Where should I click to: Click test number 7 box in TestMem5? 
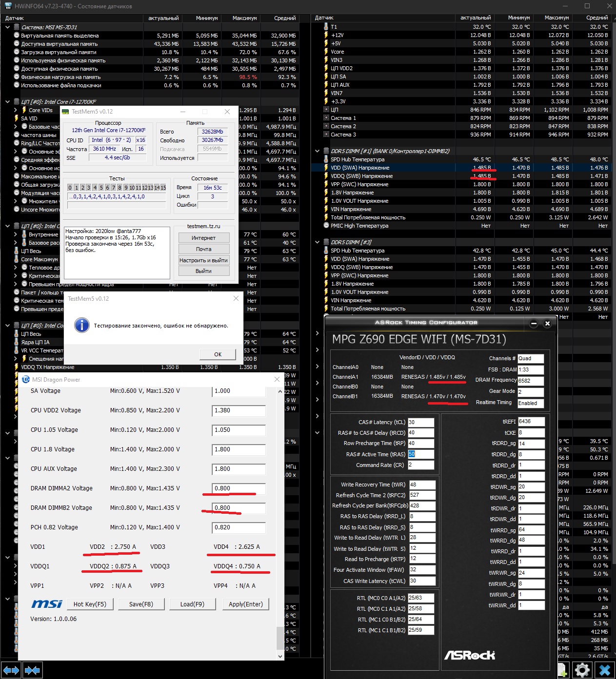[114, 188]
